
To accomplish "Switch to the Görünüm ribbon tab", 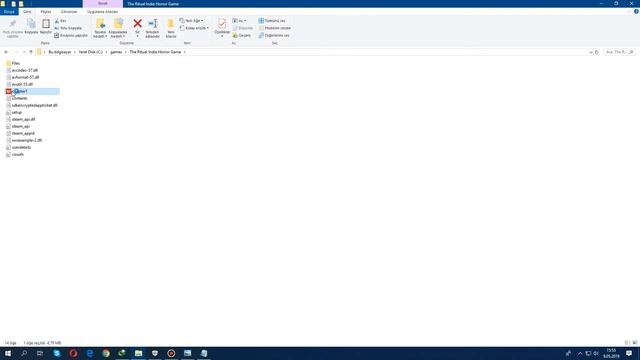I will click(x=69, y=12).
